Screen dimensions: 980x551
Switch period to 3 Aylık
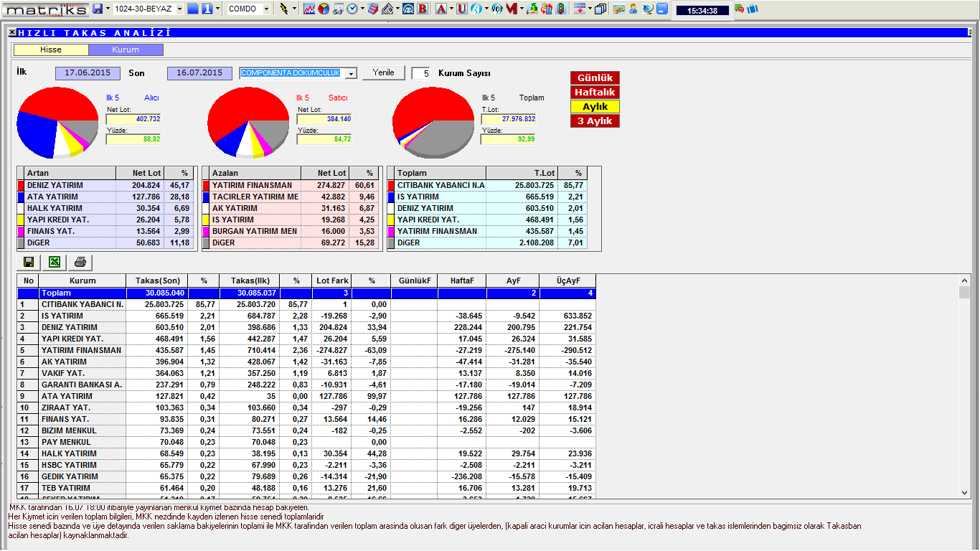coord(595,121)
